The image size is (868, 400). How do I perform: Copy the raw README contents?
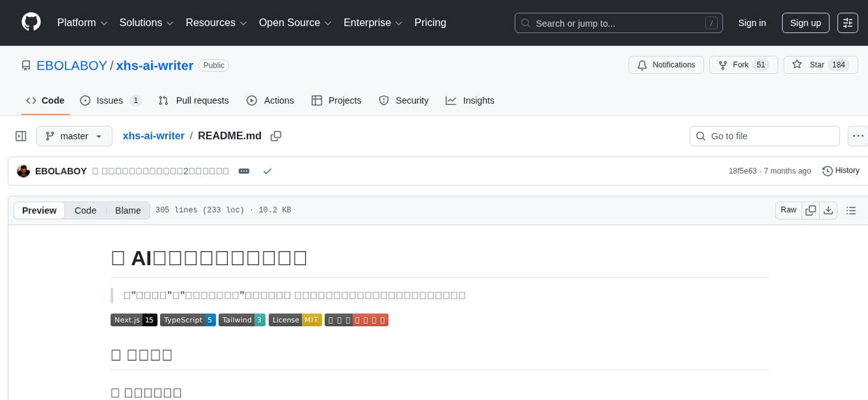pyautogui.click(x=811, y=210)
